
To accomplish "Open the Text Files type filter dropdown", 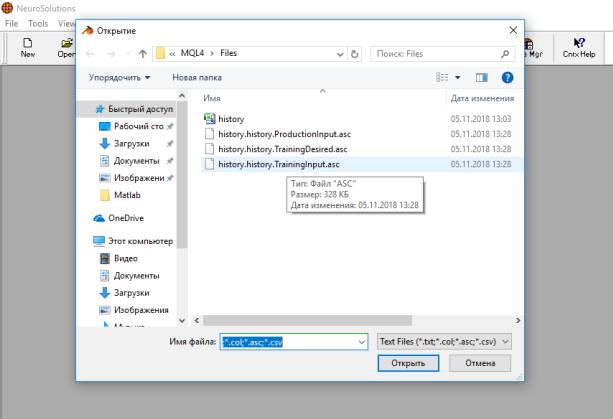I will click(x=446, y=341).
